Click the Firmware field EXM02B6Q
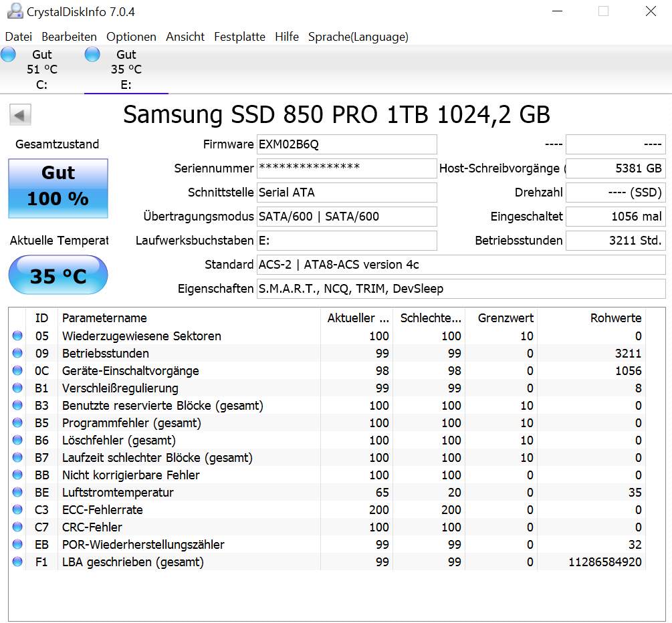This screenshot has height=623, width=672. (x=347, y=144)
